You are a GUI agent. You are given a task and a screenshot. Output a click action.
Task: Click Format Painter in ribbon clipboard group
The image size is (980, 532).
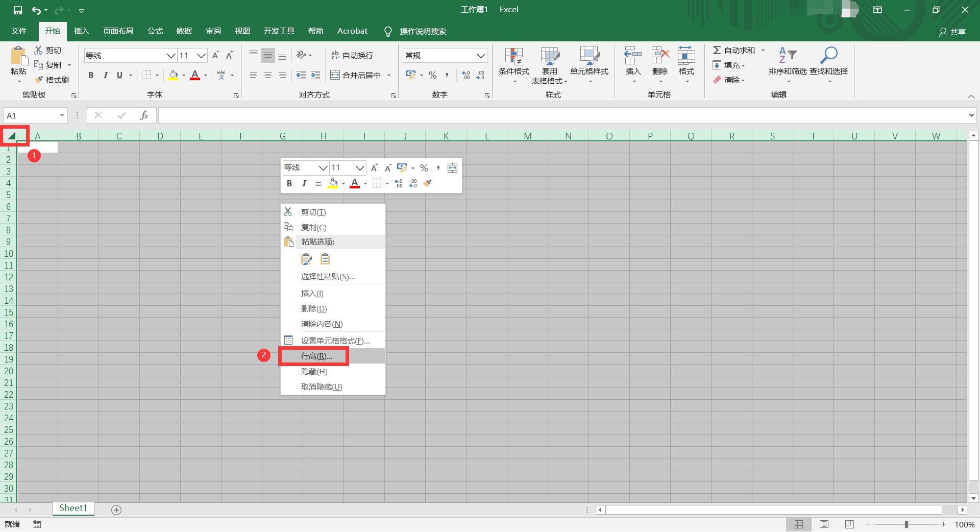pyautogui.click(x=52, y=80)
